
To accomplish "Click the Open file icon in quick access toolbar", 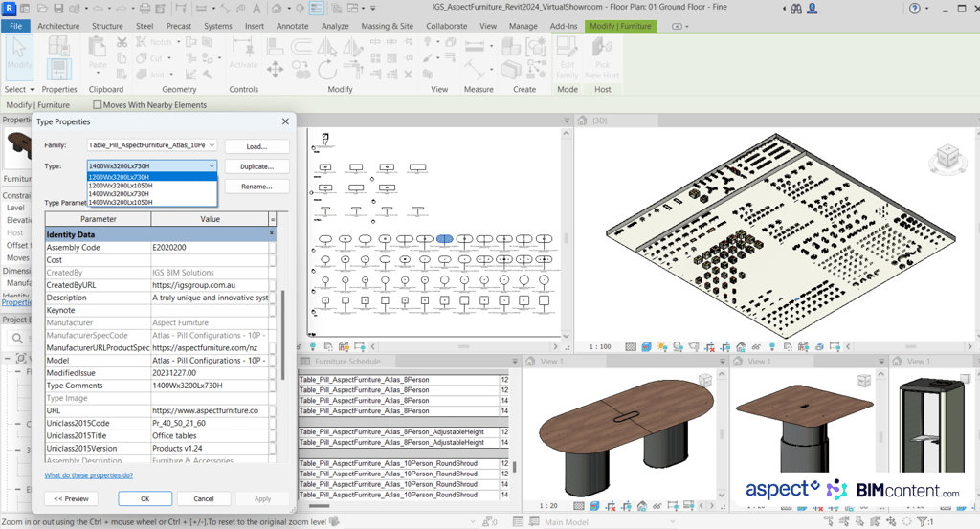I will coord(42,8).
